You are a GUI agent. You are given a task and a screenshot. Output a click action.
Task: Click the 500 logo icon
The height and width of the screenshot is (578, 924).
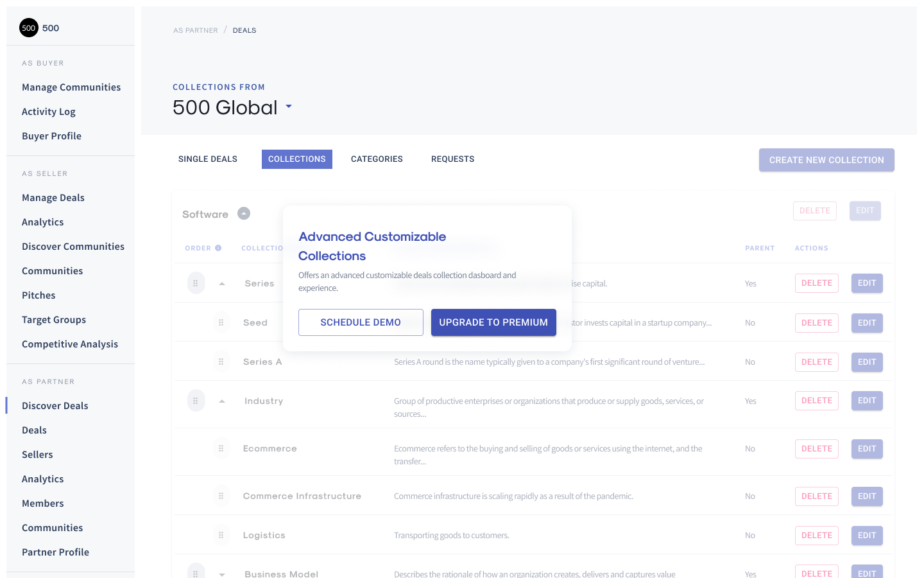(29, 28)
